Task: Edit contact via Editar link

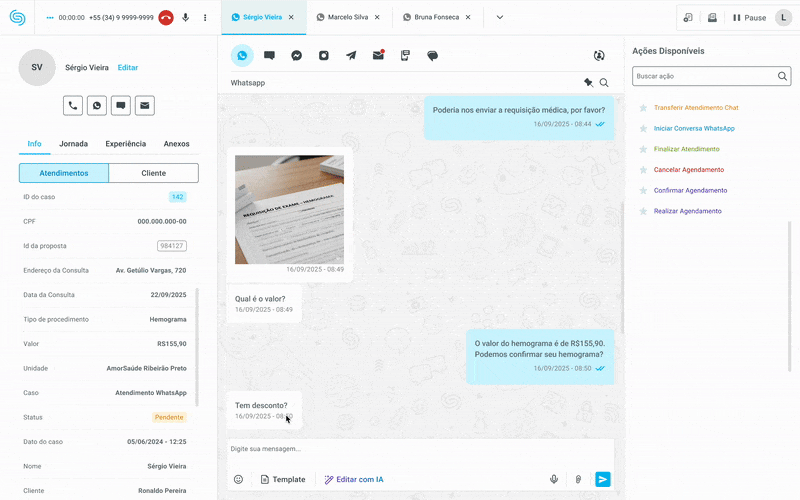Action: 128,67
